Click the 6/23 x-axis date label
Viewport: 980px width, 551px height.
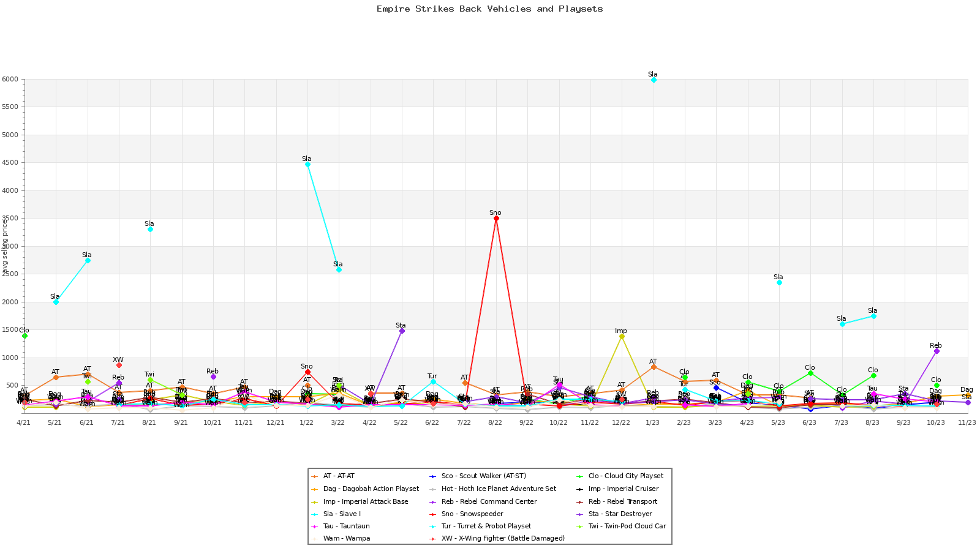point(810,422)
